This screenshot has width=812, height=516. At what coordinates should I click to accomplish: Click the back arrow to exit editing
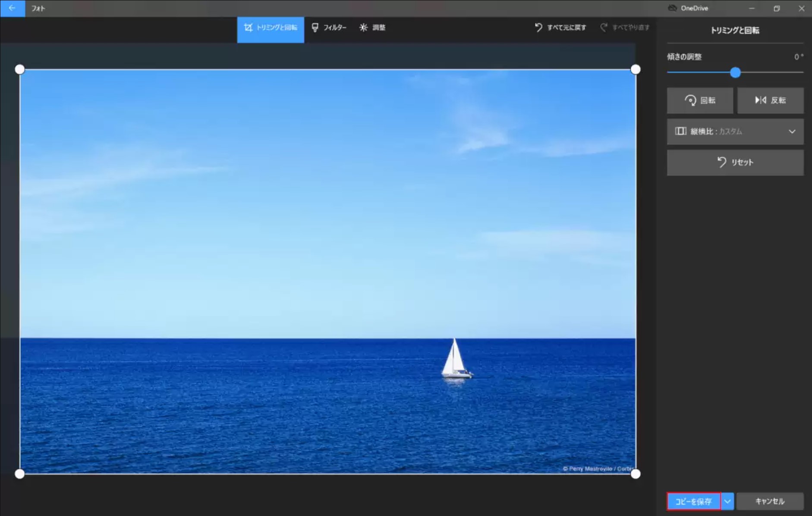pyautogui.click(x=12, y=8)
